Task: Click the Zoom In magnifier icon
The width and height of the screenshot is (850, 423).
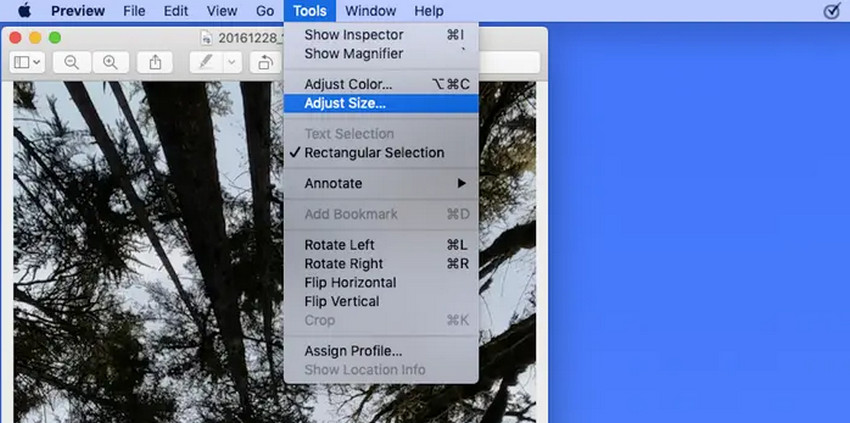Action: click(111, 62)
